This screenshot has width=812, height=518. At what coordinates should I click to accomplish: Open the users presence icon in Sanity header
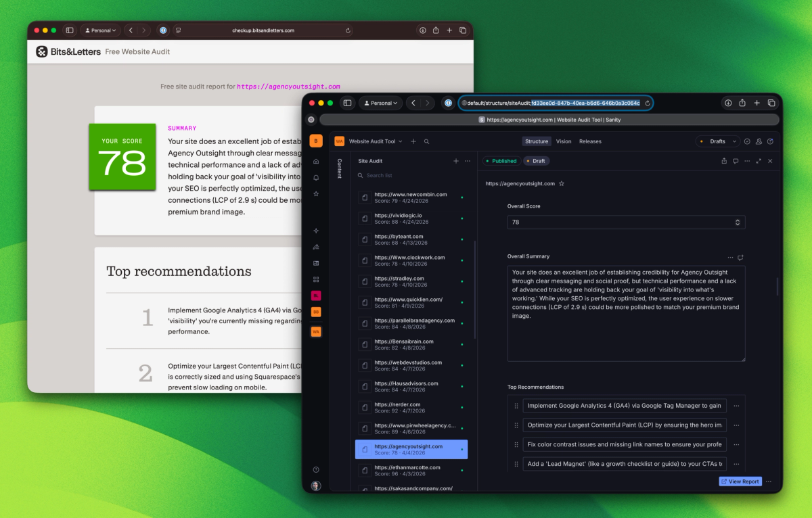(x=759, y=141)
